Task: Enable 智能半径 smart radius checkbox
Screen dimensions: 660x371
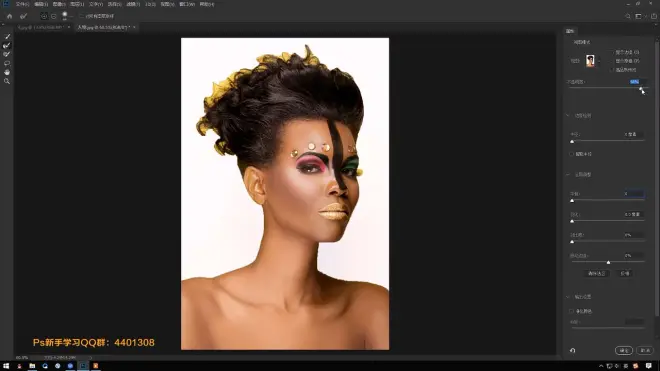Action: (571, 154)
